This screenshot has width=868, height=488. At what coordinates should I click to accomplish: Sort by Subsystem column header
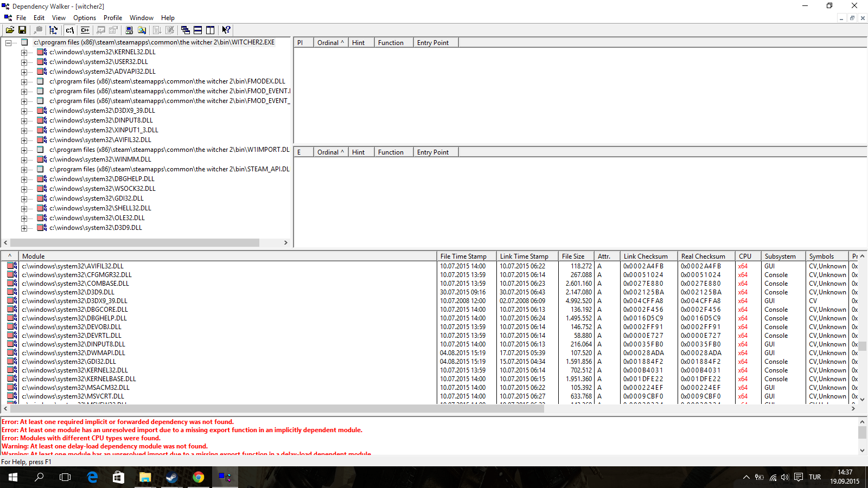click(x=783, y=256)
